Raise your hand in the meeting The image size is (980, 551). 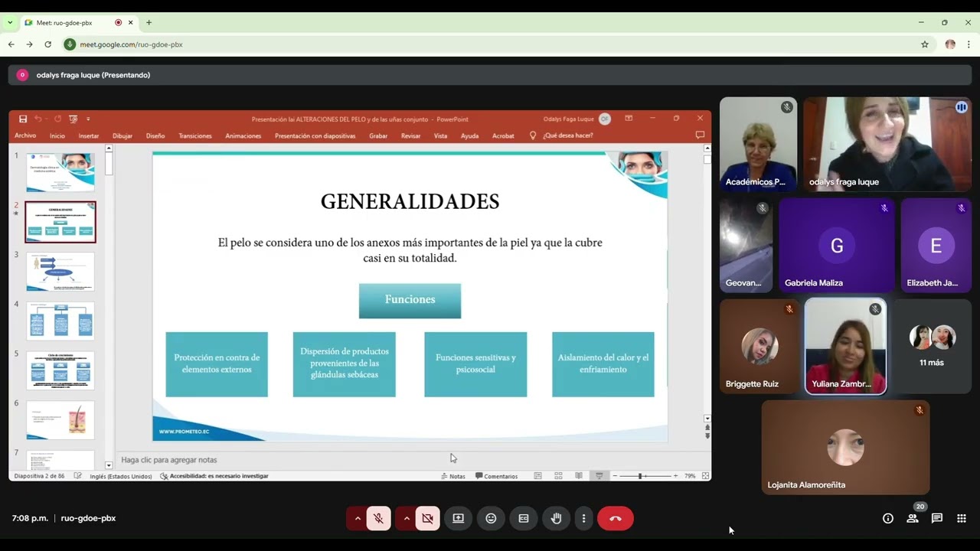[557, 518]
